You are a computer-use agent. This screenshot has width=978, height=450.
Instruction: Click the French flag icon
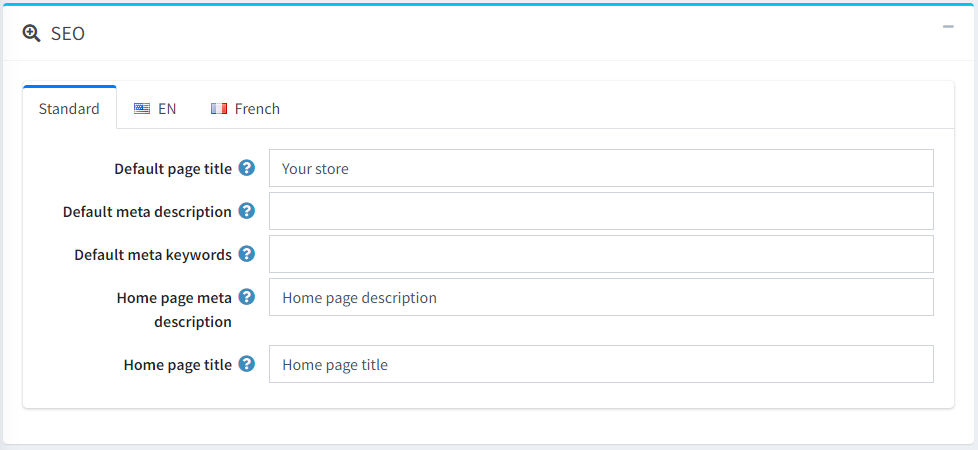(219, 109)
